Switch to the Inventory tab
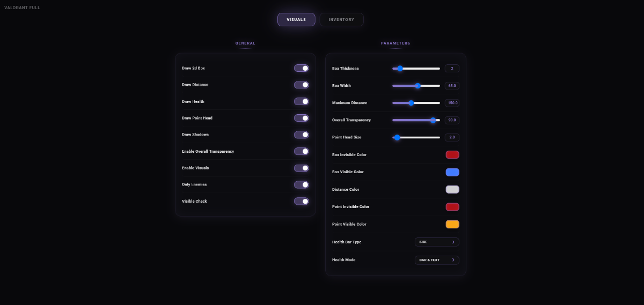 pyautogui.click(x=341, y=20)
